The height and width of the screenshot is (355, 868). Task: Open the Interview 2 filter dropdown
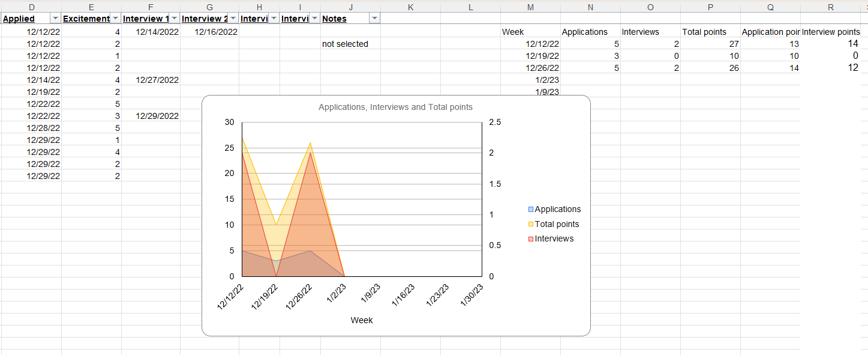point(233,19)
